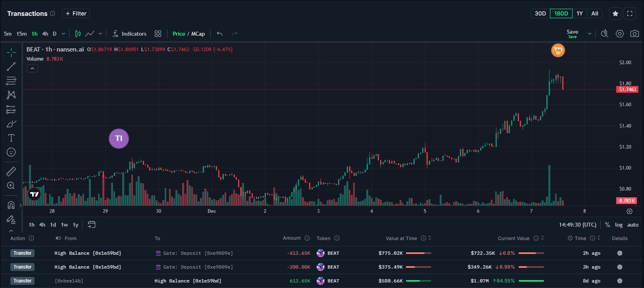
Task: Collapse the indicator legend chevron
Action: tap(32, 69)
